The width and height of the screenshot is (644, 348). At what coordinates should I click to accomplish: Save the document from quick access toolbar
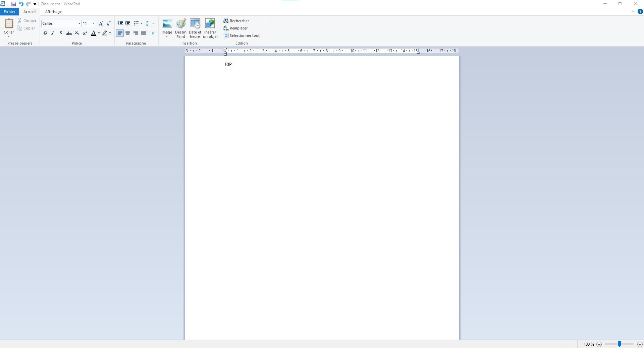click(x=14, y=4)
